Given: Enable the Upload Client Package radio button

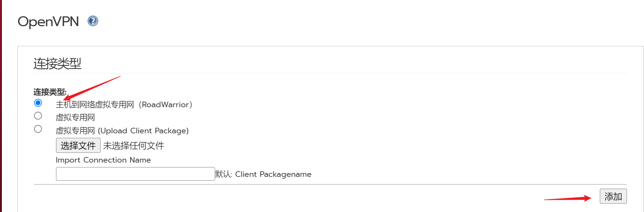Looking at the screenshot, I should [x=38, y=129].
